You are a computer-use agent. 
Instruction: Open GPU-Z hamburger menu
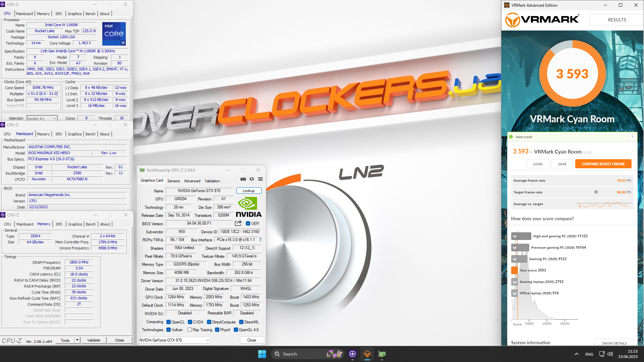261,179
